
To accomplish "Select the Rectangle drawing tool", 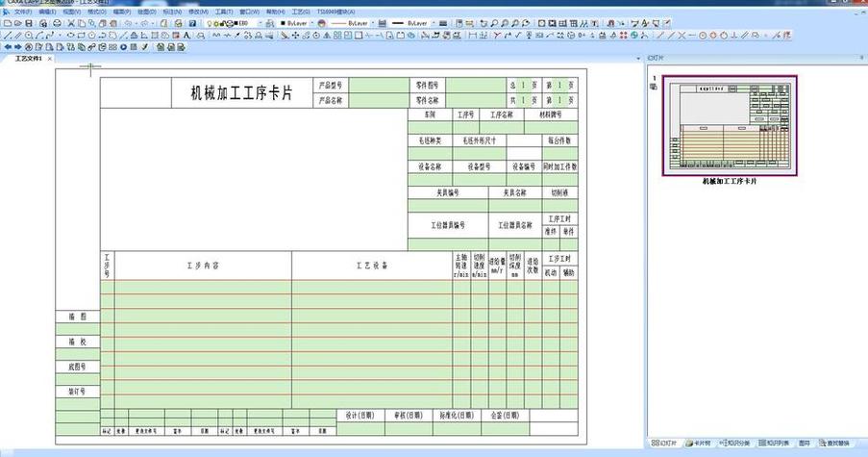I will coord(81,35).
